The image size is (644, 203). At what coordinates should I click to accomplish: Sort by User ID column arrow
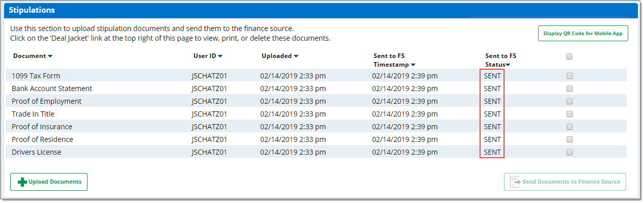tap(220, 56)
